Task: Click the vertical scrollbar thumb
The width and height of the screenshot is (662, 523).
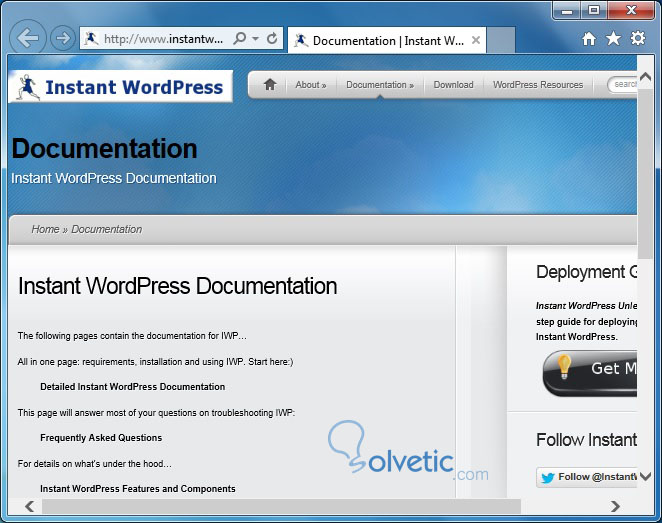Action: pos(645,173)
